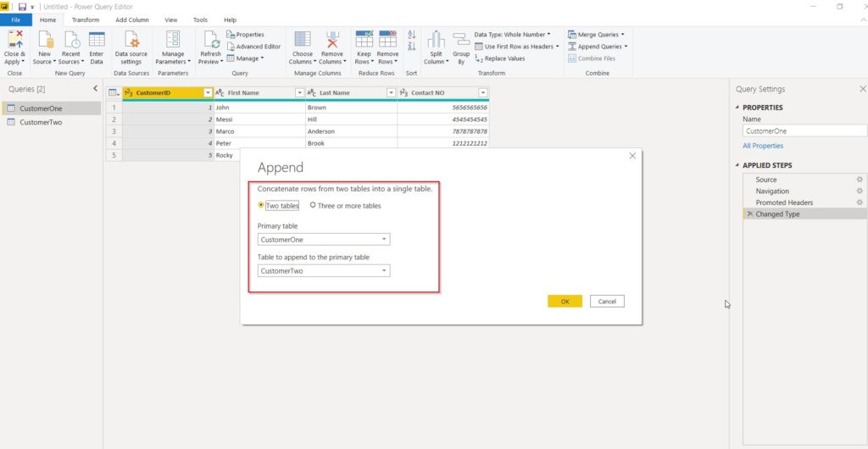This screenshot has height=449, width=868.
Task: Open the Data Type: Whole Number dropdown
Action: click(513, 35)
